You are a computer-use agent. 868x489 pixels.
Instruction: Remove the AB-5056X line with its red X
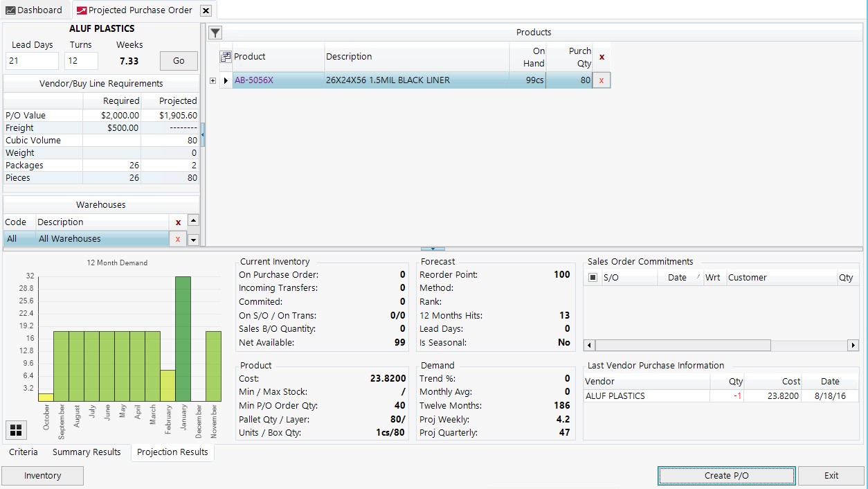pyautogui.click(x=601, y=80)
